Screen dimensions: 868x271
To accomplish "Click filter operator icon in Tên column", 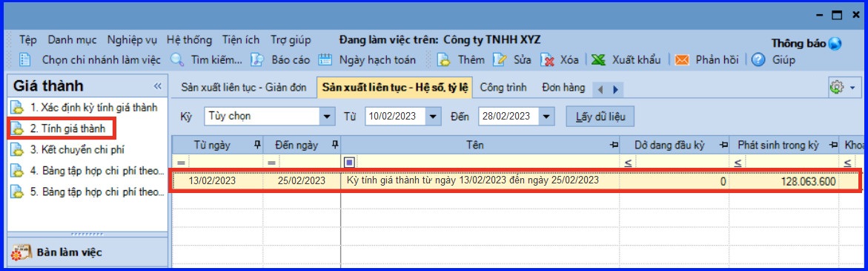I will tap(349, 163).
